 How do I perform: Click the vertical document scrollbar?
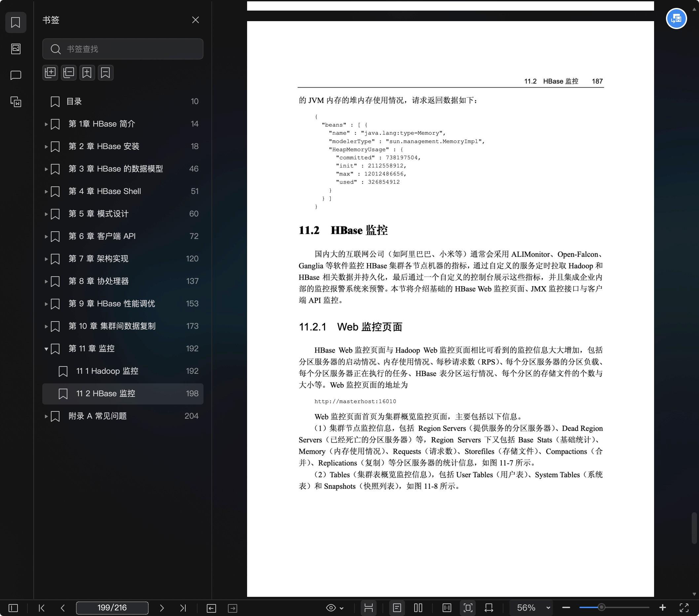tap(694, 528)
